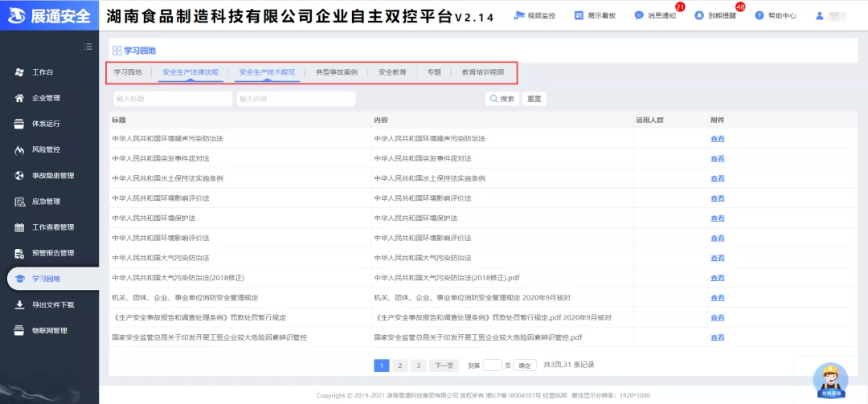This screenshot has width=868, height=404.
Task: Expand the 风险管控 sidebar section
Action: 46,149
